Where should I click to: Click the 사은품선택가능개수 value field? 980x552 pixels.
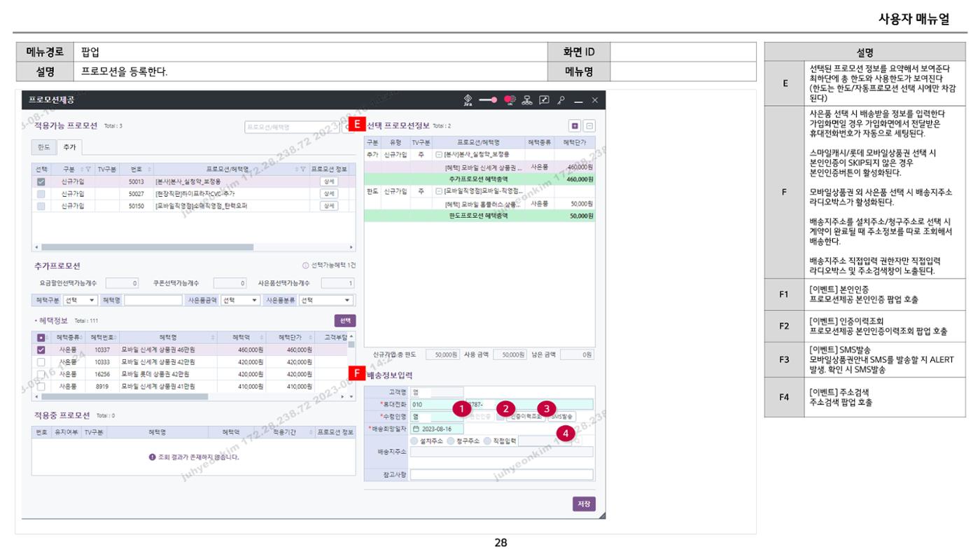pyautogui.click(x=337, y=283)
